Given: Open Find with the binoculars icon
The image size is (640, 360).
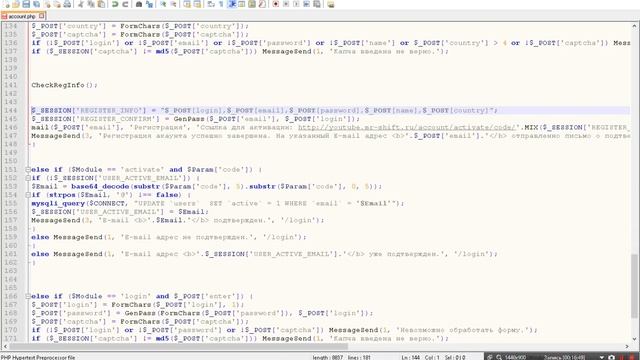Looking at the screenshot, I should pyautogui.click(x=138, y=4).
